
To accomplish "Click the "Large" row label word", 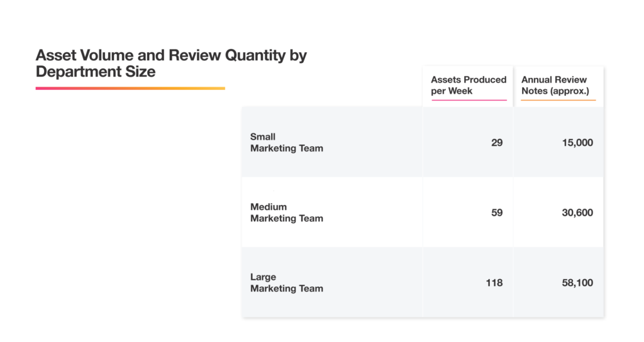I will [x=263, y=277].
